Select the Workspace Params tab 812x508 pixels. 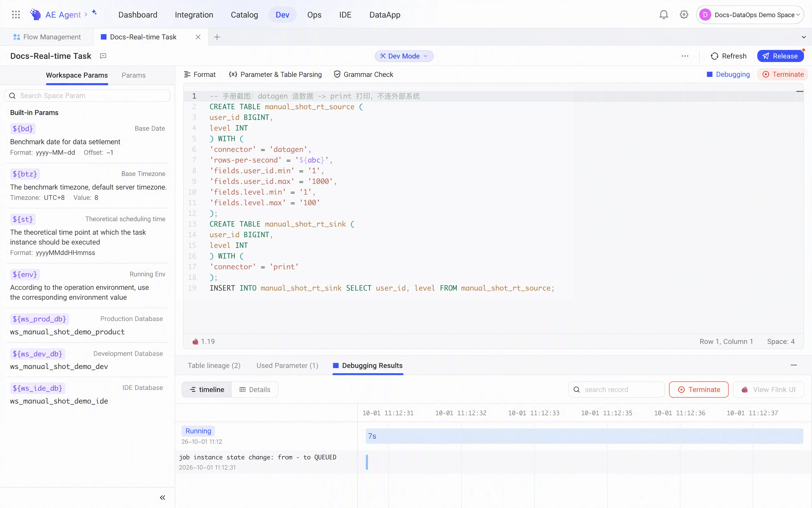point(77,75)
